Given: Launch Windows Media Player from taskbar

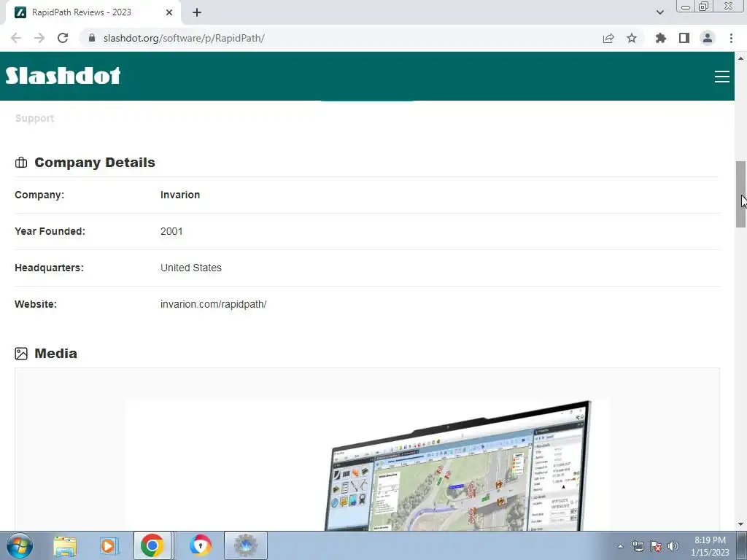Looking at the screenshot, I should click(108, 545).
